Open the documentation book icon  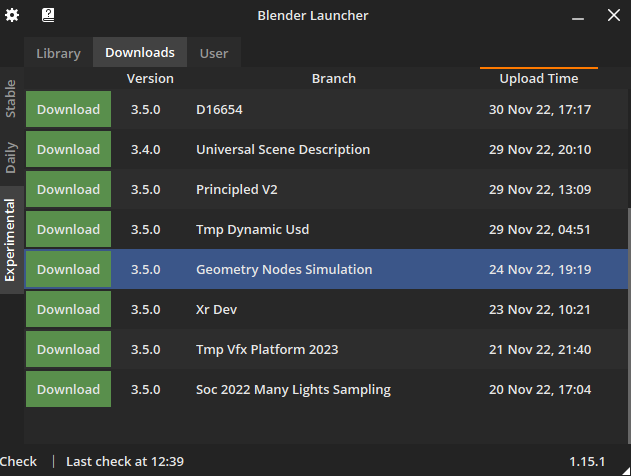(x=48, y=15)
